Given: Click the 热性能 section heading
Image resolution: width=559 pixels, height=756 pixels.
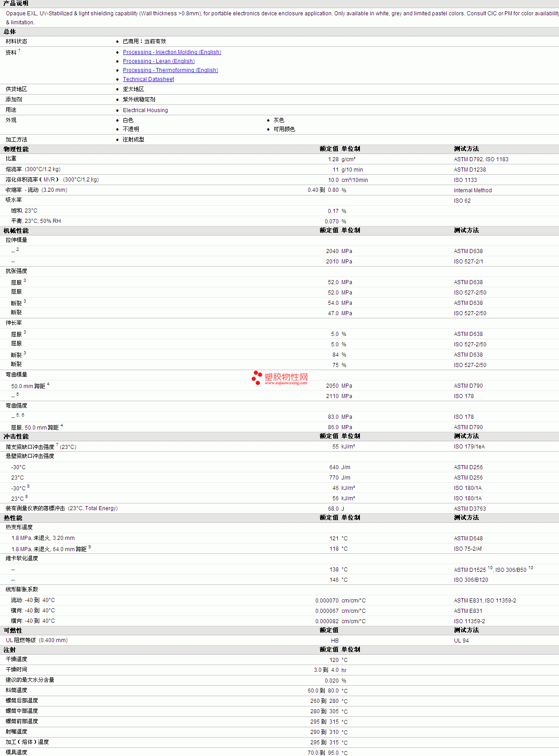Looking at the screenshot, I should pos(13,518).
